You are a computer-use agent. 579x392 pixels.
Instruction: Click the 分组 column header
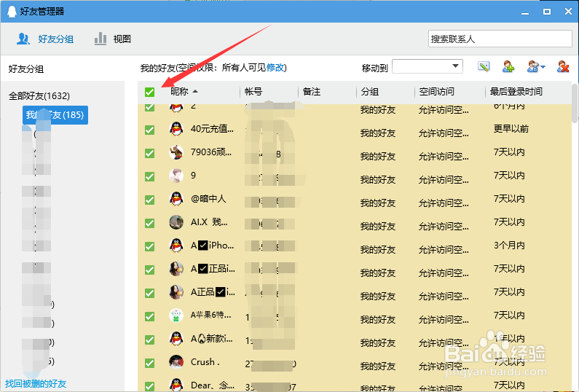click(370, 92)
